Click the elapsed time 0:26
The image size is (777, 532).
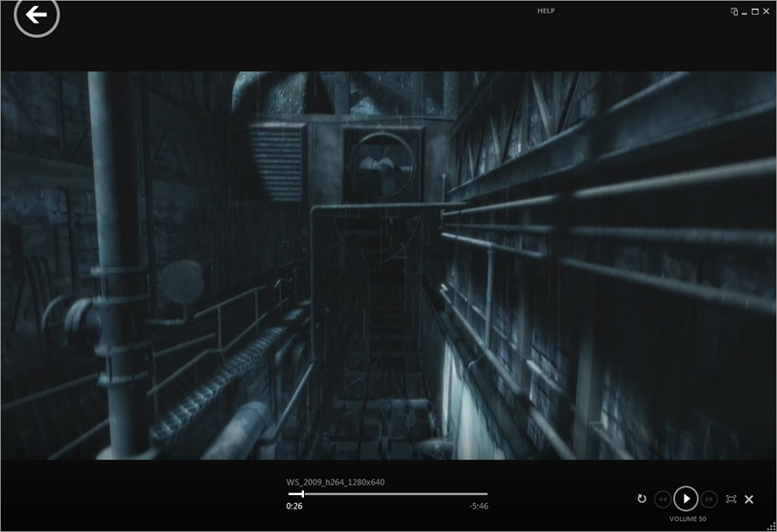pos(294,506)
